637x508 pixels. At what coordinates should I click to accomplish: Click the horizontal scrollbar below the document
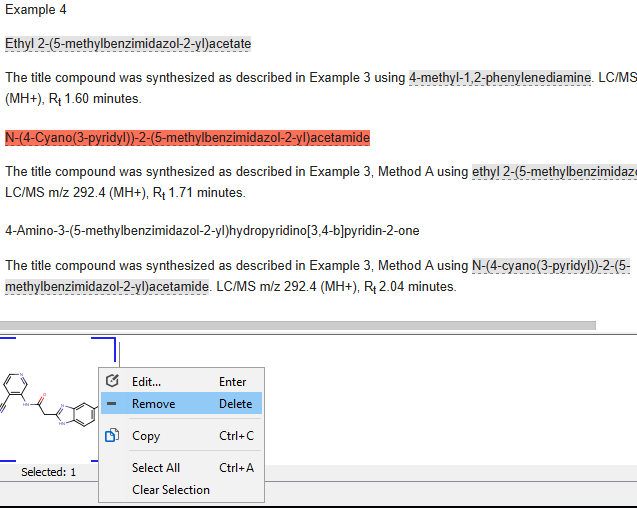pyautogui.click(x=298, y=325)
